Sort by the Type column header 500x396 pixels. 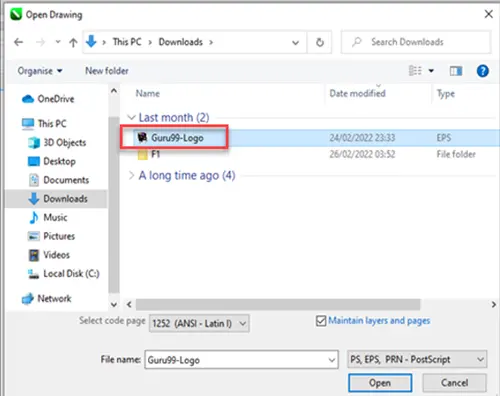[446, 94]
